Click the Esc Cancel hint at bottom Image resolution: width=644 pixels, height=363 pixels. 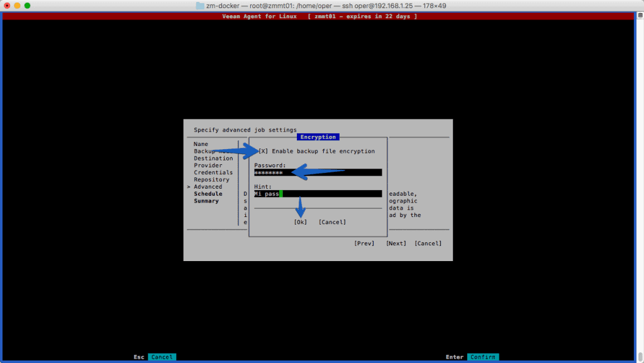click(155, 357)
